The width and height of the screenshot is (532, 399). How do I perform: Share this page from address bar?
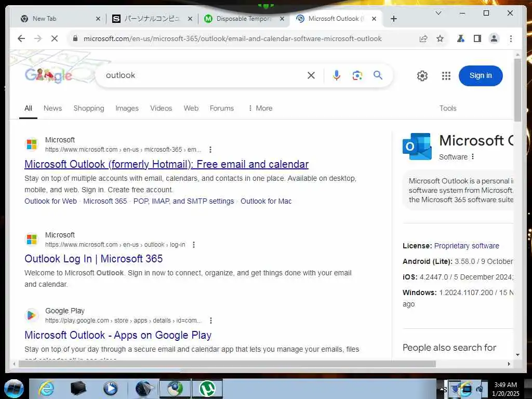pos(423,38)
